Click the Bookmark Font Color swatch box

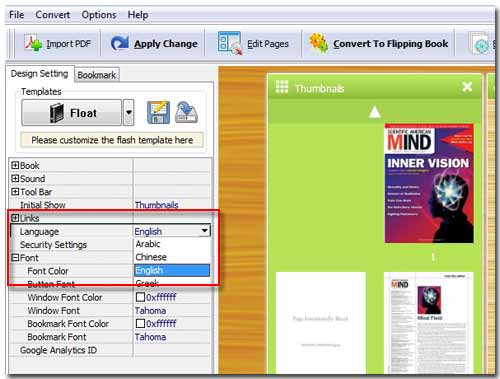tap(140, 323)
